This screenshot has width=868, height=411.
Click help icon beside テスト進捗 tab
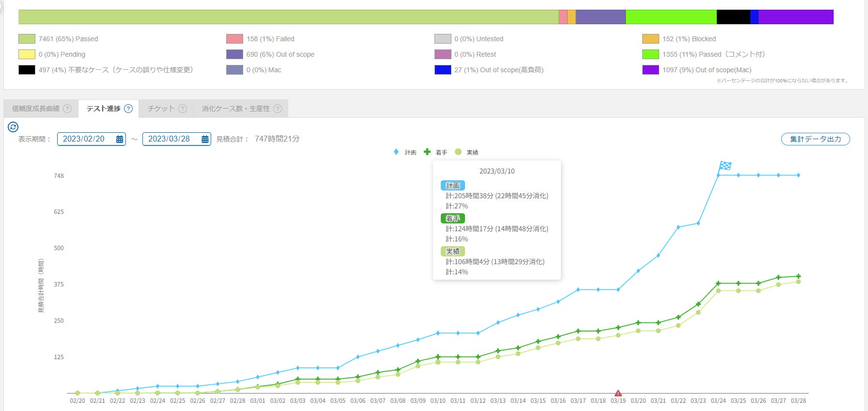pos(128,109)
